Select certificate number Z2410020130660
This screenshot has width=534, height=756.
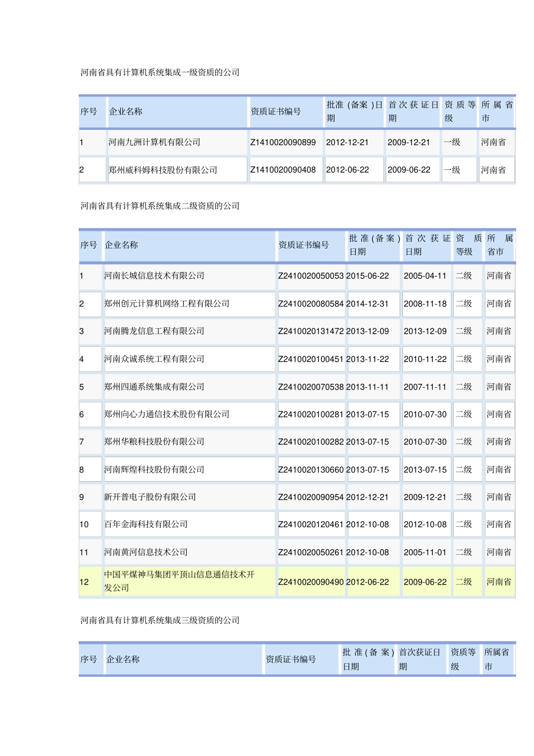point(311,469)
